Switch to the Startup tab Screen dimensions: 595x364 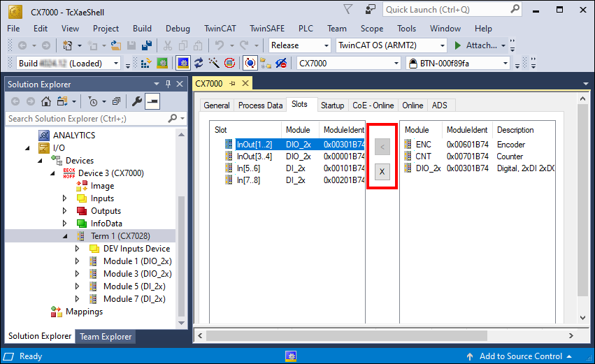pos(332,105)
